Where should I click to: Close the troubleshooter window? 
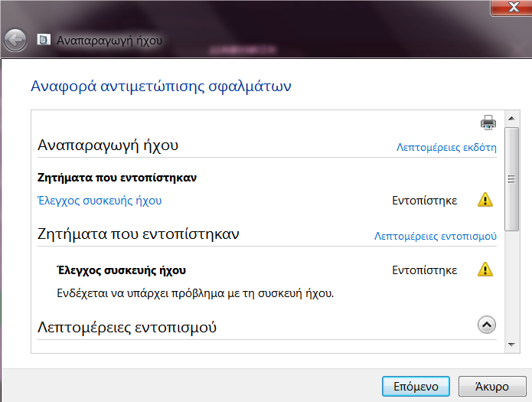tap(511, 8)
